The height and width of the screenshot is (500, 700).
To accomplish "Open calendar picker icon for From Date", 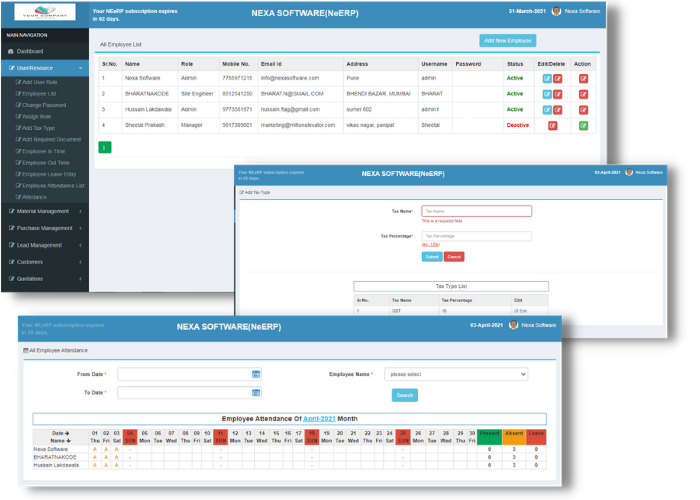I will (256, 374).
